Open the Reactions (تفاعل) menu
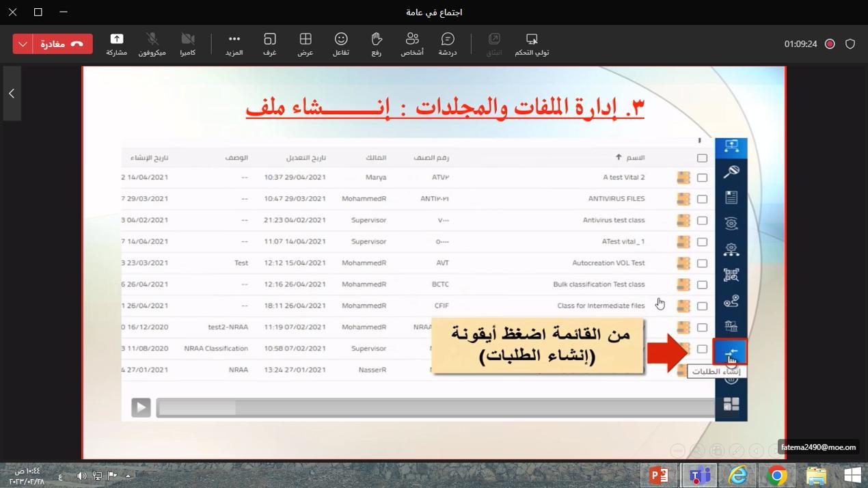The width and height of the screenshot is (868, 488). 341,44
